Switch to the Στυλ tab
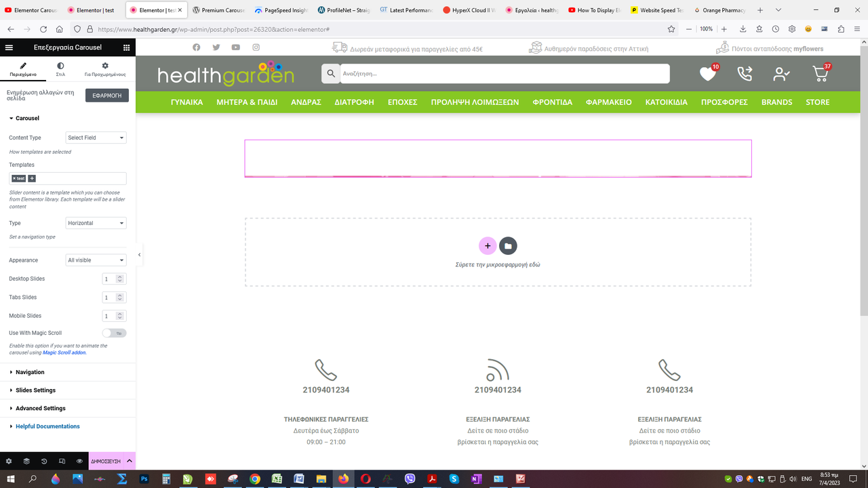The width and height of the screenshot is (868, 488). pyautogui.click(x=60, y=69)
